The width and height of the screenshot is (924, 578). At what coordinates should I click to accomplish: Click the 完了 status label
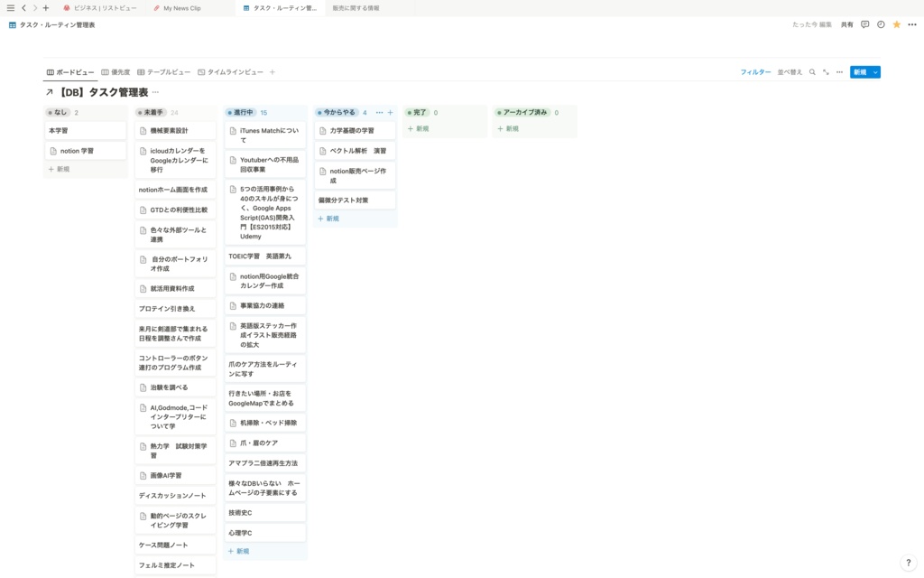tap(417, 112)
